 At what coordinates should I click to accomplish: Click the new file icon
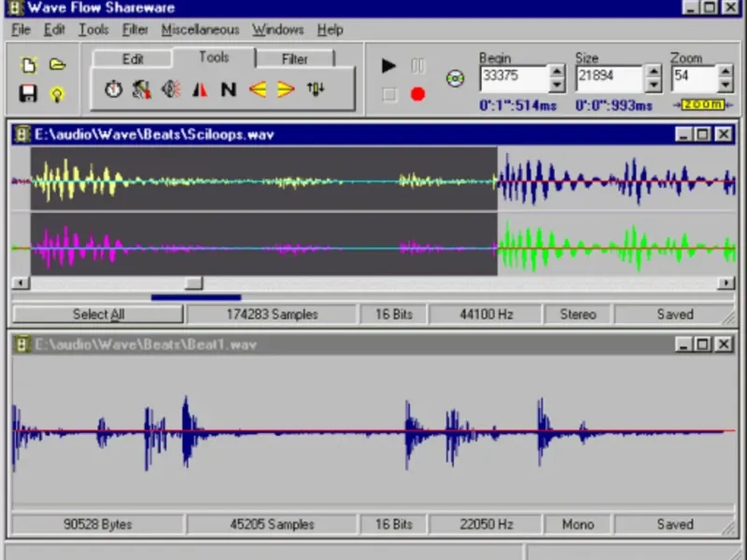29,65
